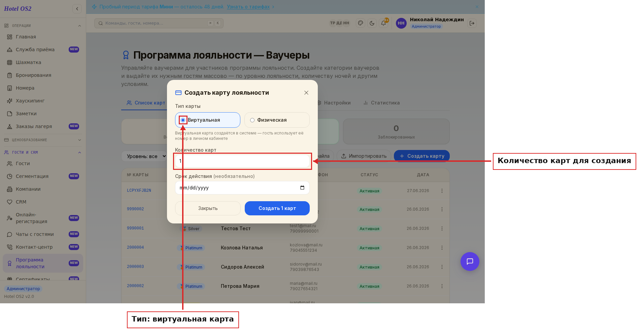This screenshot has height=336, width=644.
Task: Click the ТР ДД НН indicator
Action: [340, 23]
